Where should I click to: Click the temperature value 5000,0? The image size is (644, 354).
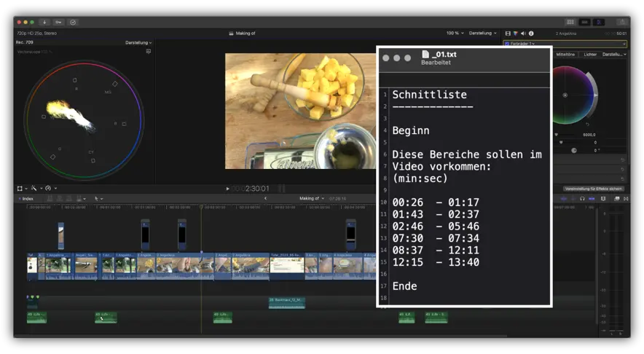(x=589, y=135)
